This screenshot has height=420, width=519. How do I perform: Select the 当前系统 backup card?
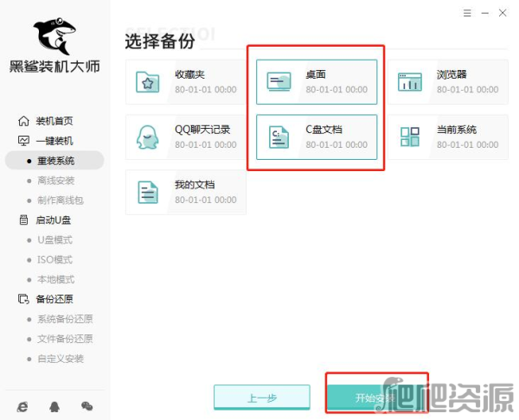(x=448, y=137)
